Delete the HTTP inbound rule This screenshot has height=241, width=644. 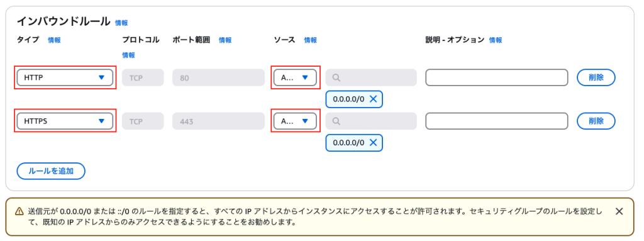point(596,77)
